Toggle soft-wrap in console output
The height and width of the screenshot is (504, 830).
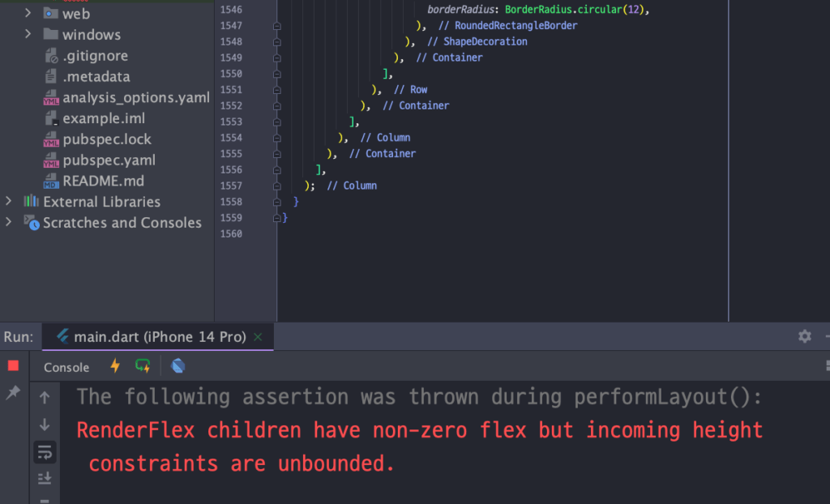tap(45, 452)
